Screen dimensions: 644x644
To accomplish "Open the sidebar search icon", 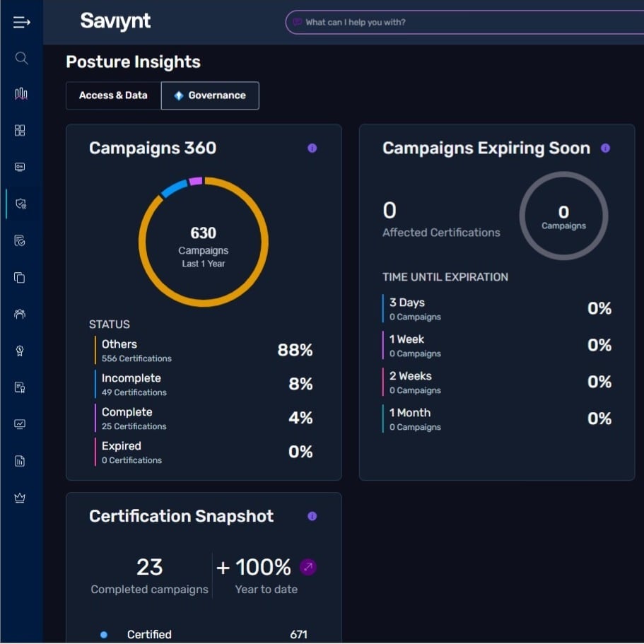I will [21, 59].
